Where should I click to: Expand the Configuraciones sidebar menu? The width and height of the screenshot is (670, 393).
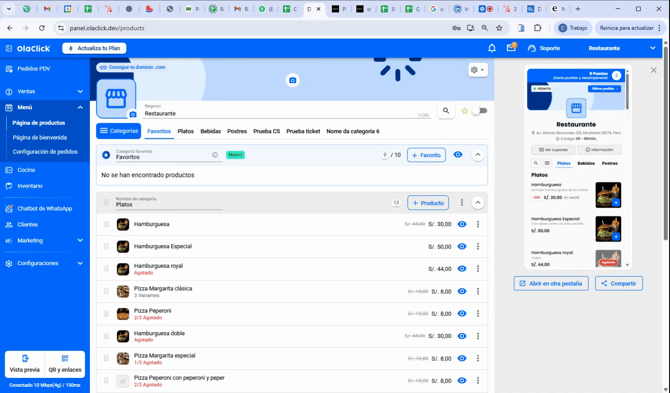click(80, 264)
